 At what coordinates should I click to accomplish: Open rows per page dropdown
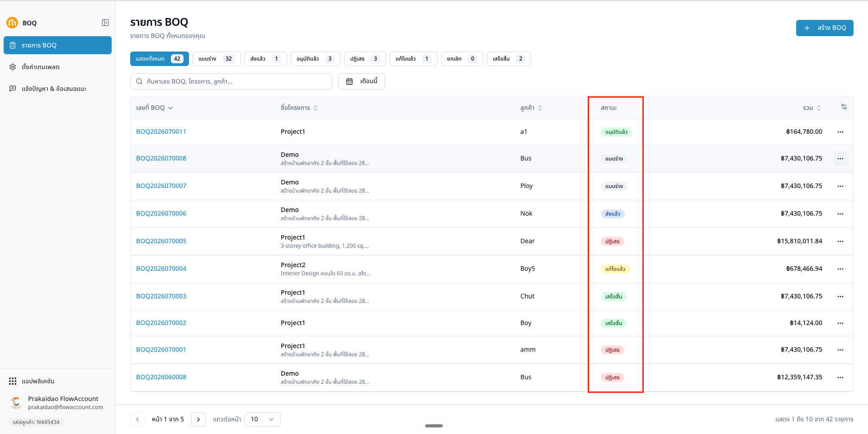[x=262, y=420]
